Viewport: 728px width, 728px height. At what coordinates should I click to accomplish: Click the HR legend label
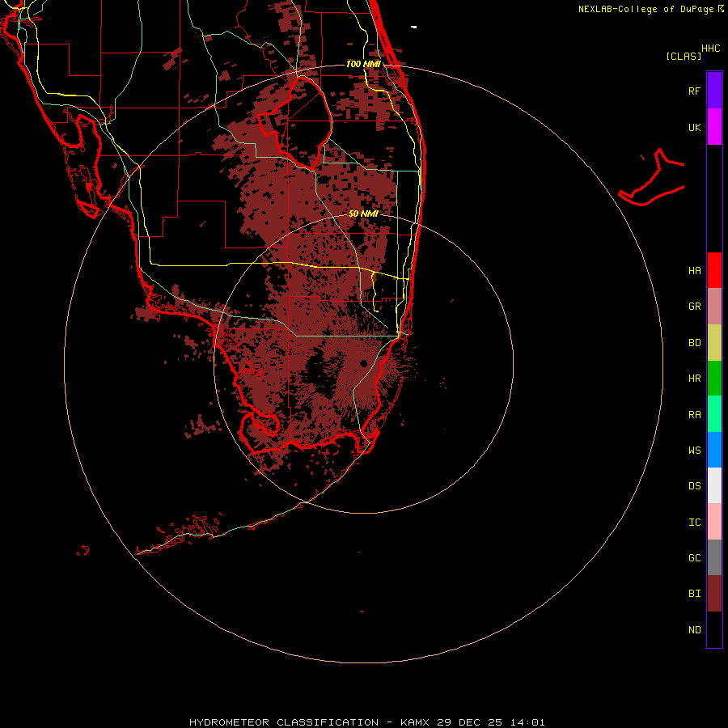coord(694,379)
